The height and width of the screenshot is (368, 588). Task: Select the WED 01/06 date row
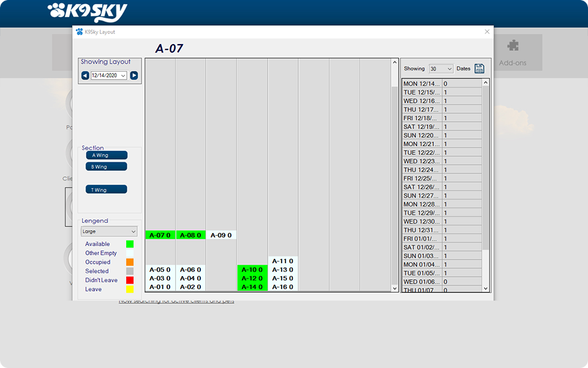pos(442,282)
